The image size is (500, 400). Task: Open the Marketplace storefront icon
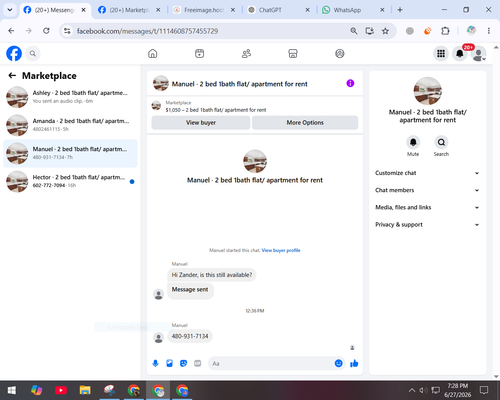coord(293,54)
